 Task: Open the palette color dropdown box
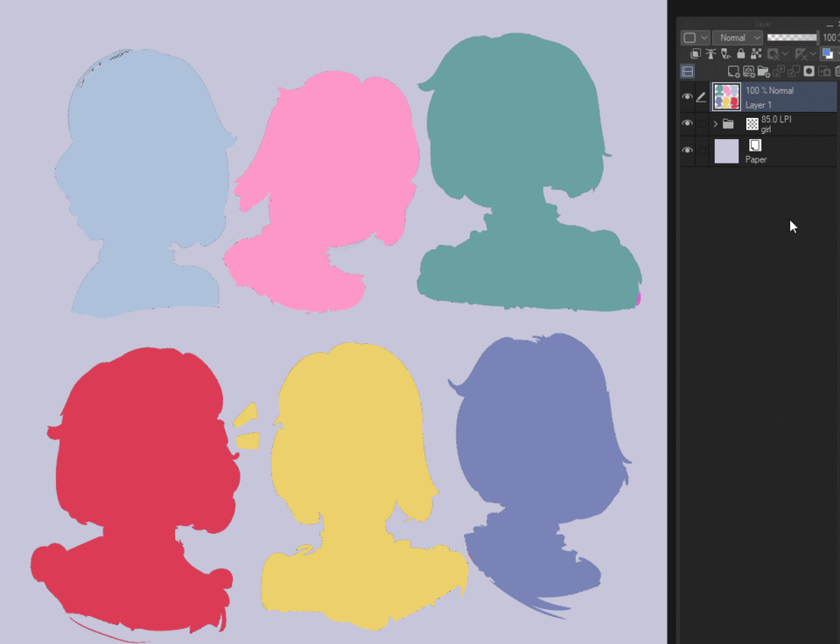pyautogui.click(x=695, y=38)
